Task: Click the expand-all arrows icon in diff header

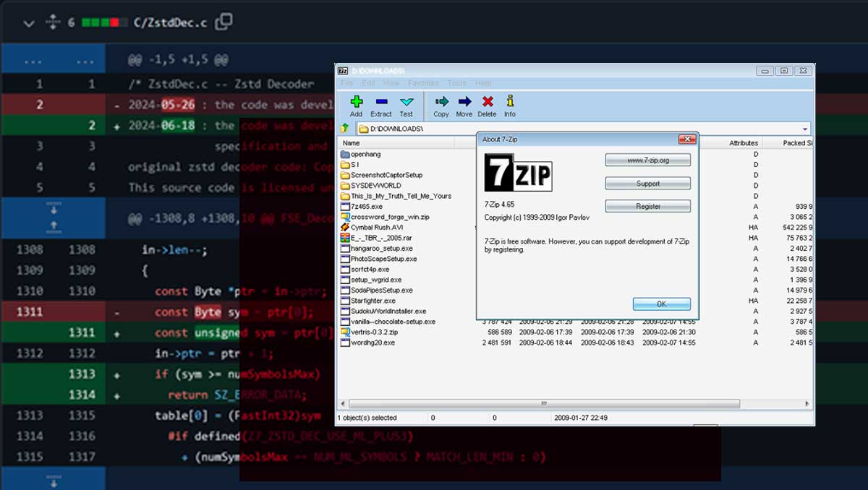Action: point(52,22)
